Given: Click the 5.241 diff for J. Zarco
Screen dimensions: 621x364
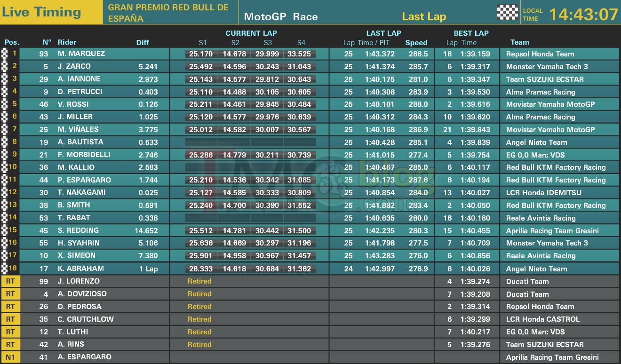Looking at the screenshot, I should point(148,67).
